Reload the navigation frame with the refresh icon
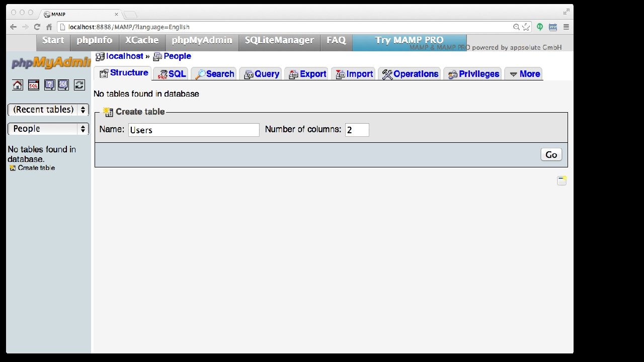This screenshot has height=362, width=644. [79, 85]
